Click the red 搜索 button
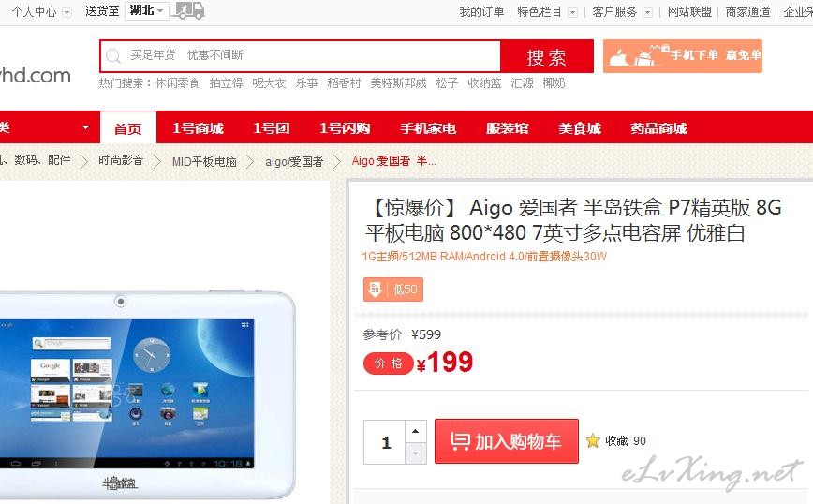 click(x=546, y=56)
